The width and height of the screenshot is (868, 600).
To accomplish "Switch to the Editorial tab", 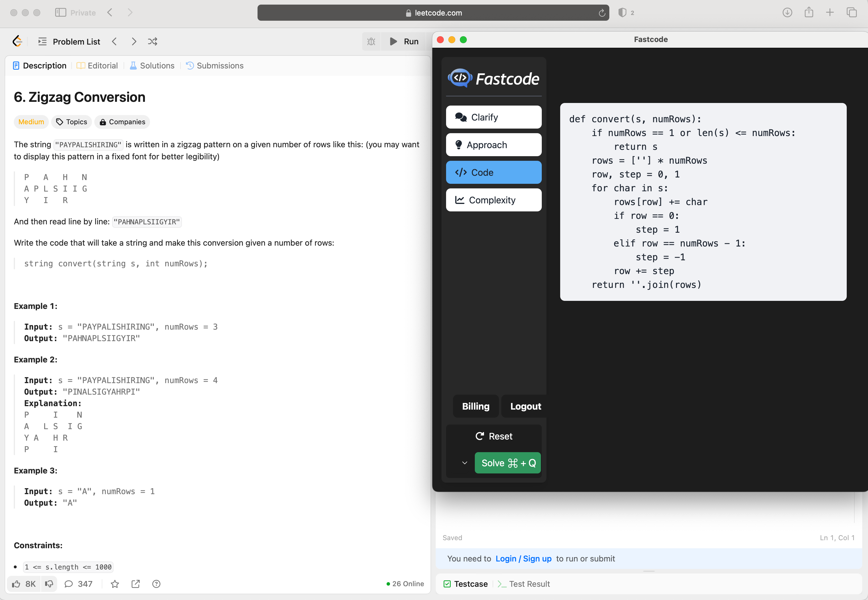I will 97,65.
